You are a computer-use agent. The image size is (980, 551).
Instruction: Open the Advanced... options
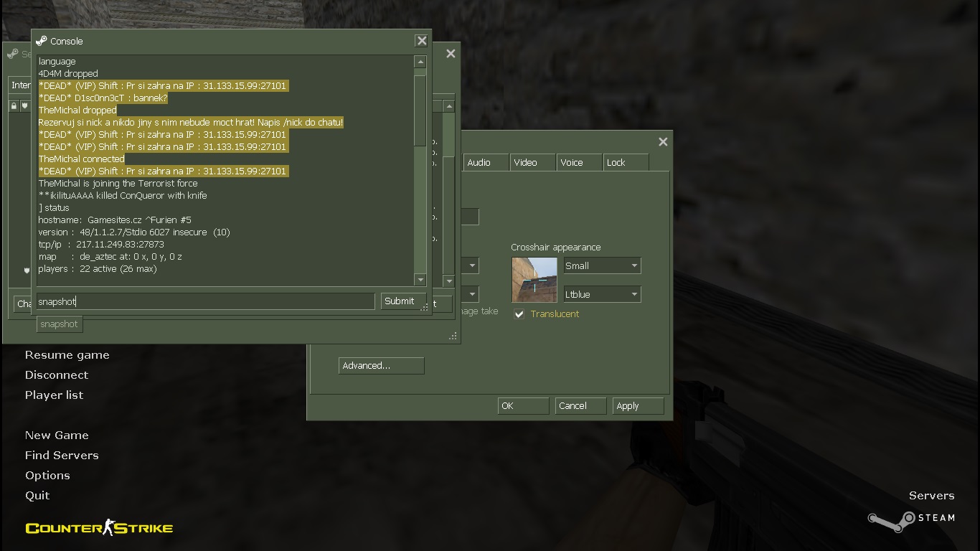click(381, 366)
